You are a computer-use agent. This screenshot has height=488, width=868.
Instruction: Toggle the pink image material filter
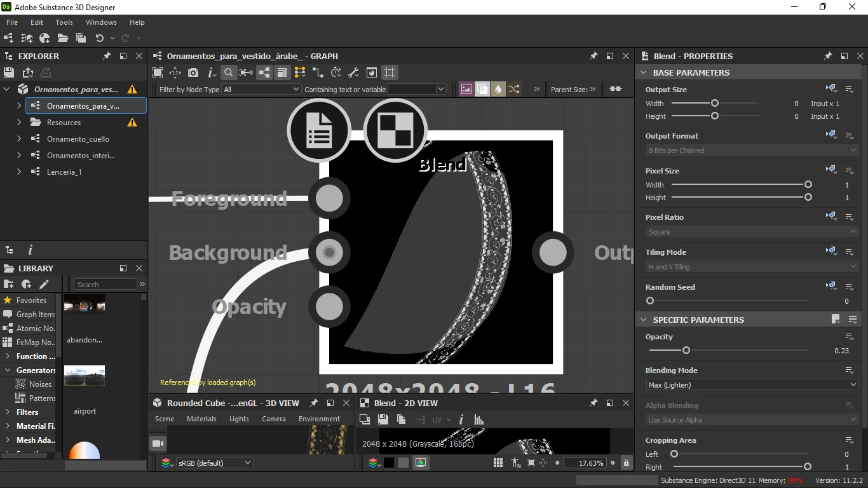[466, 89]
